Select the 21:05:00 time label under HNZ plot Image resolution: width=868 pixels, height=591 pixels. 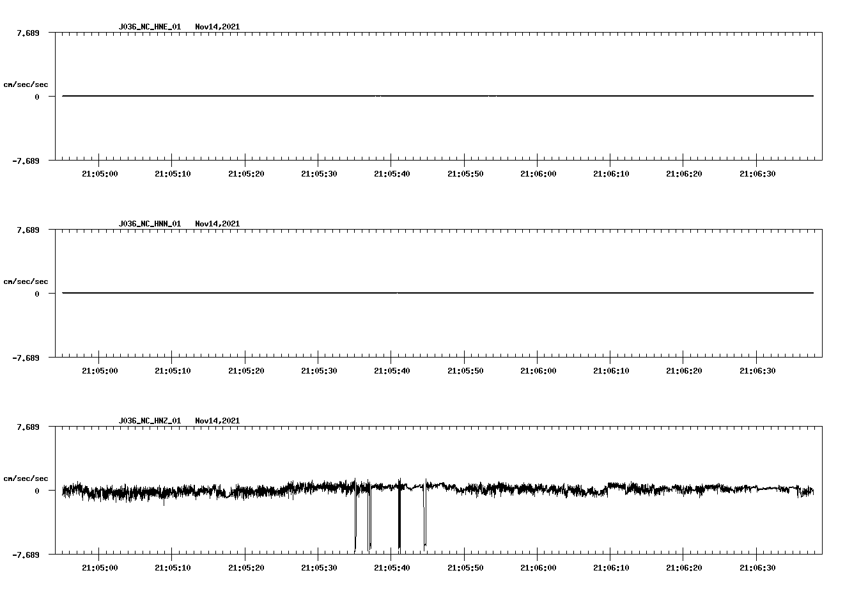(100, 568)
